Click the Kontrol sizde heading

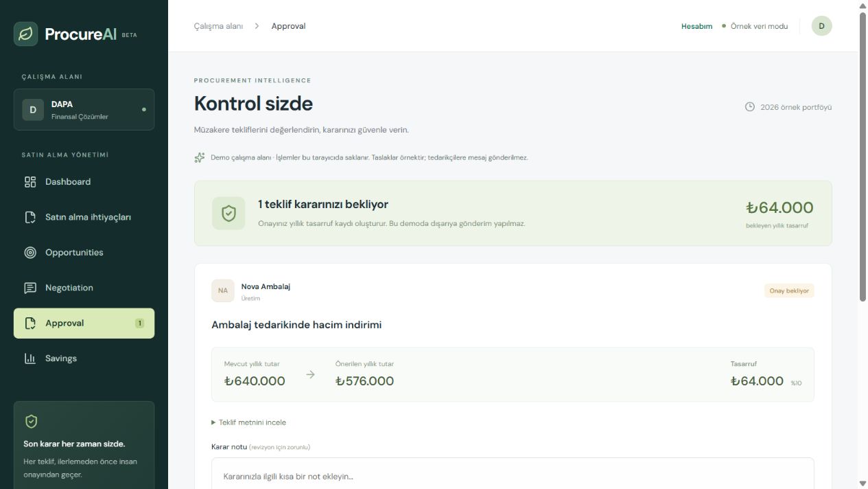coord(253,104)
